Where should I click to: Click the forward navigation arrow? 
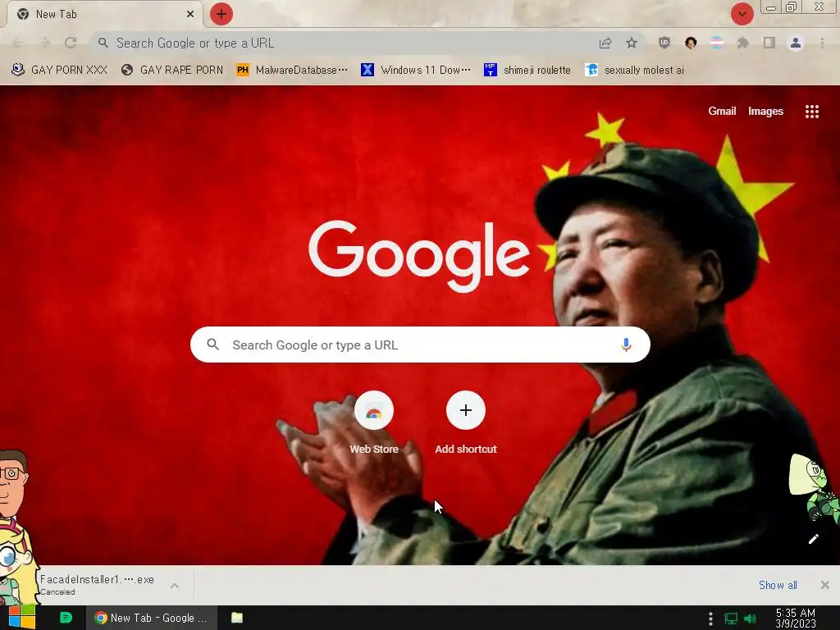(x=44, y=43)
